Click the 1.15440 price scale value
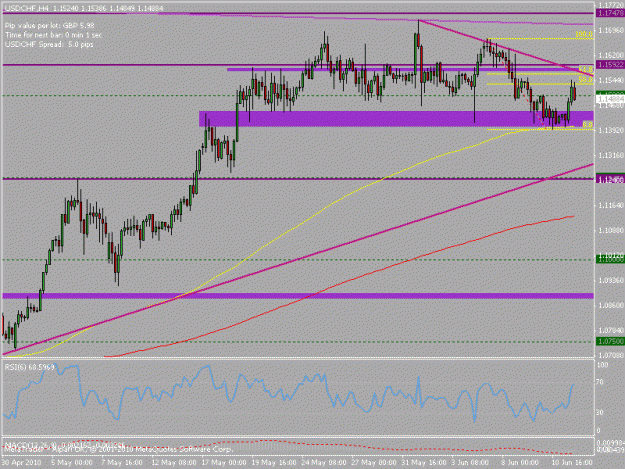Image resolution: width=625 pixels, height=469 pixels. (x=611, y=80)
